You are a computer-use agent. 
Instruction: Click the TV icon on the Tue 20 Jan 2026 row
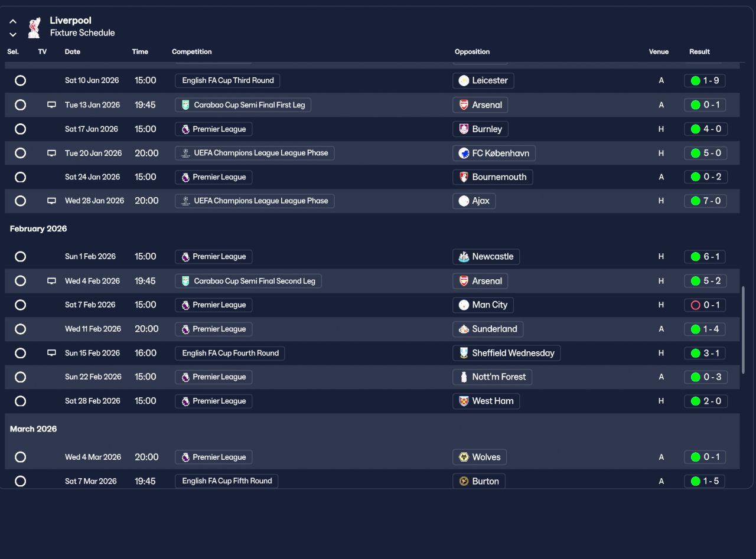pos(51,153)
